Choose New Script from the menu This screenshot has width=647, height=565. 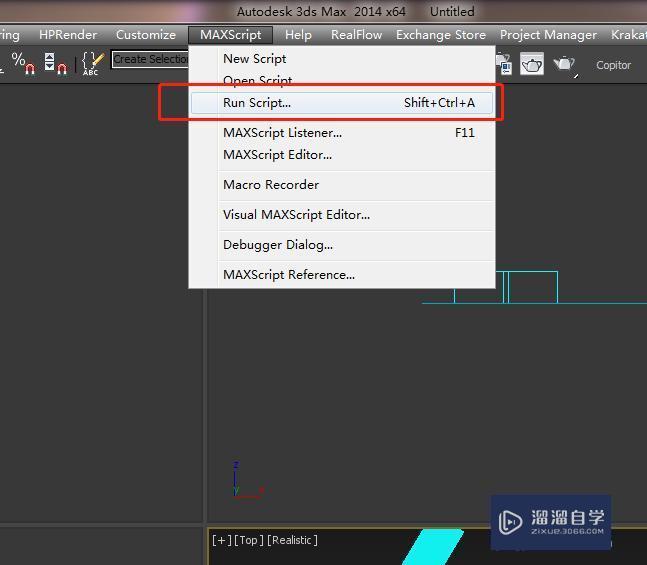pos(342,59)
